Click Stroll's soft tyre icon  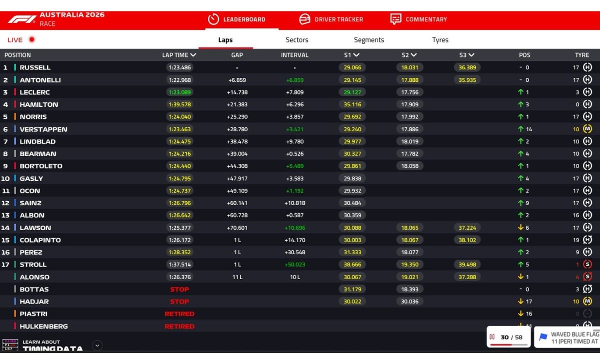(587, 265)
